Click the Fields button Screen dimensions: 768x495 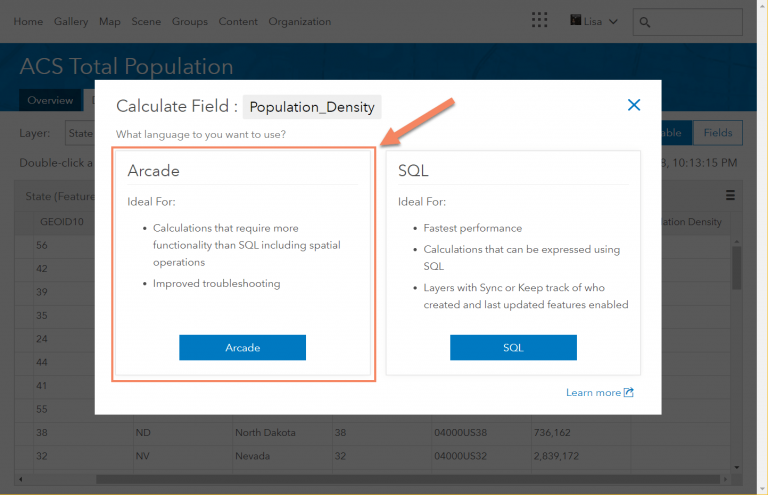(717, 133)
